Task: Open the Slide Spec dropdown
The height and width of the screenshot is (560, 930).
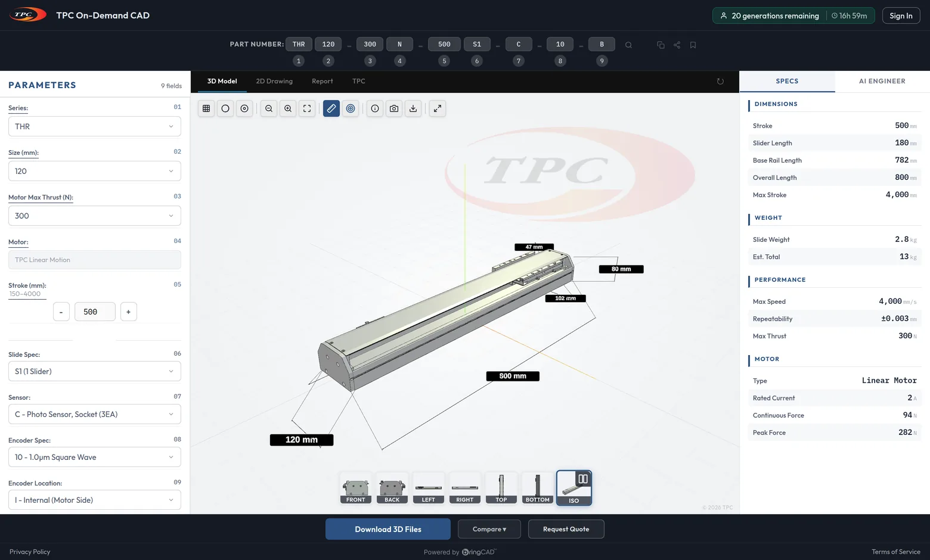Action: coord(95,371)
